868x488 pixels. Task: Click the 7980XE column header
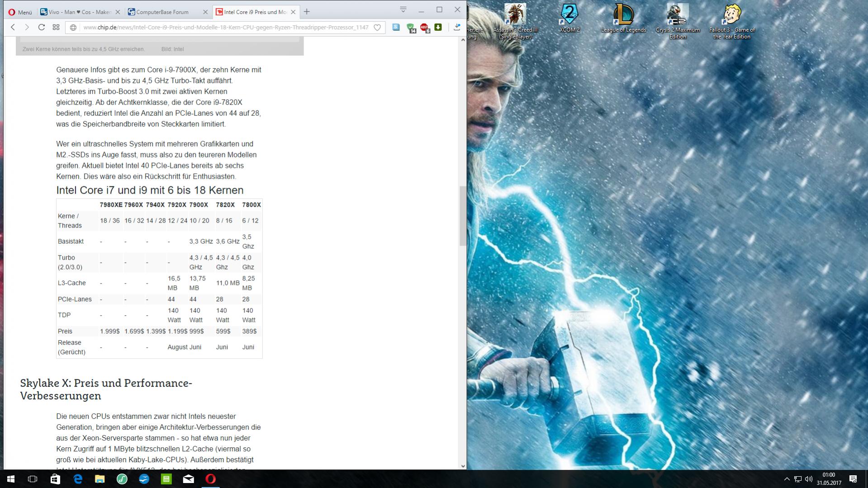[111, 204]
